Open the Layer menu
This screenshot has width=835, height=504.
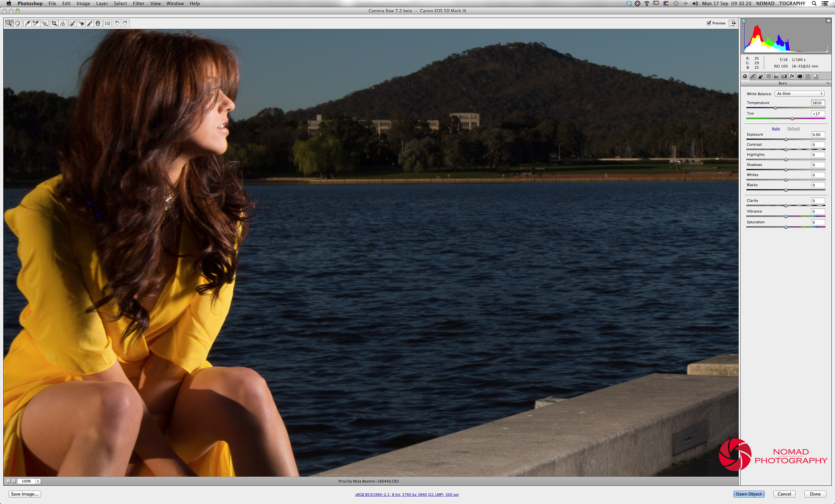click(102, 3)
